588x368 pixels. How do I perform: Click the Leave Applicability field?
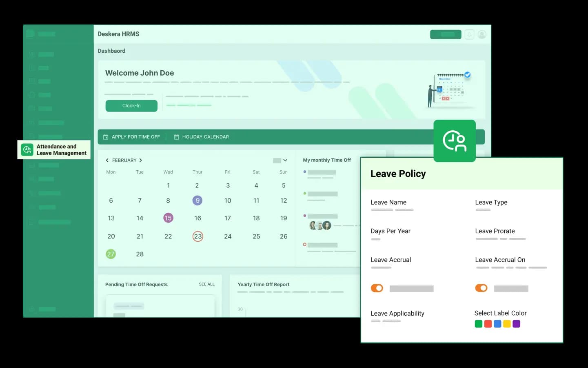[x=397, y=317]
